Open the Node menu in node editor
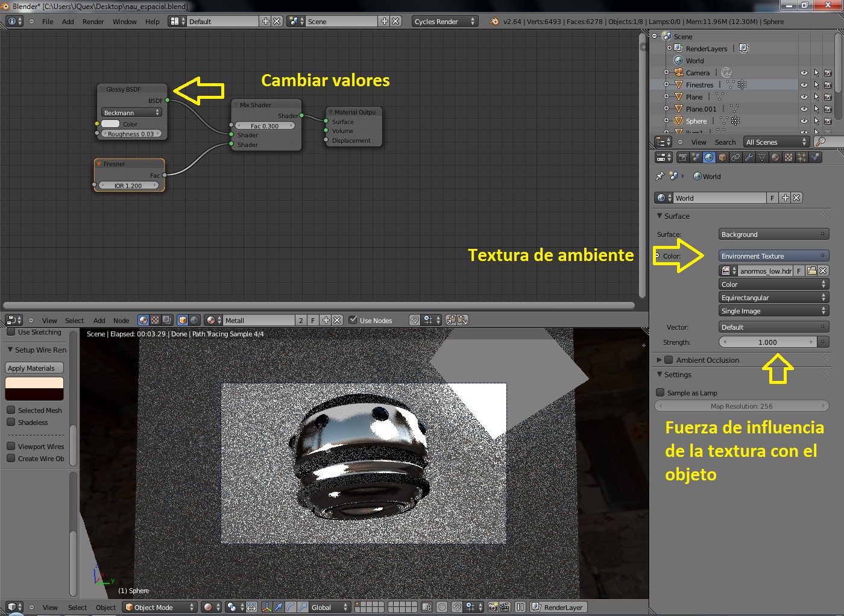The image size is (844, 616). coord(121,321)
